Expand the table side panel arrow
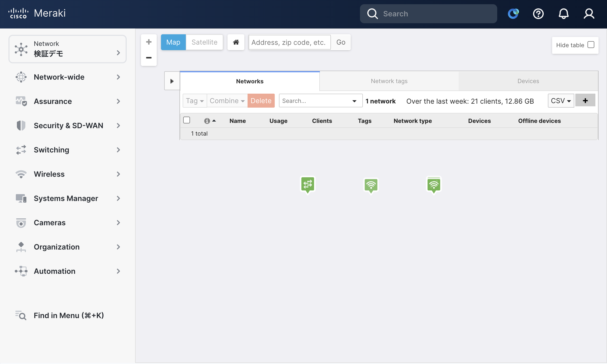Screen dimensions: 607x364 pos(172,81)
